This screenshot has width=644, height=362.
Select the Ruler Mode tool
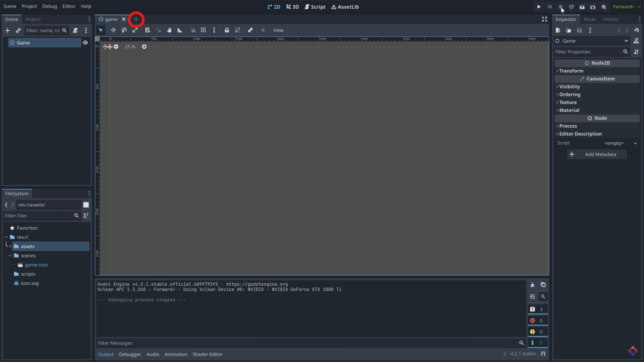[x=180, y=30]
